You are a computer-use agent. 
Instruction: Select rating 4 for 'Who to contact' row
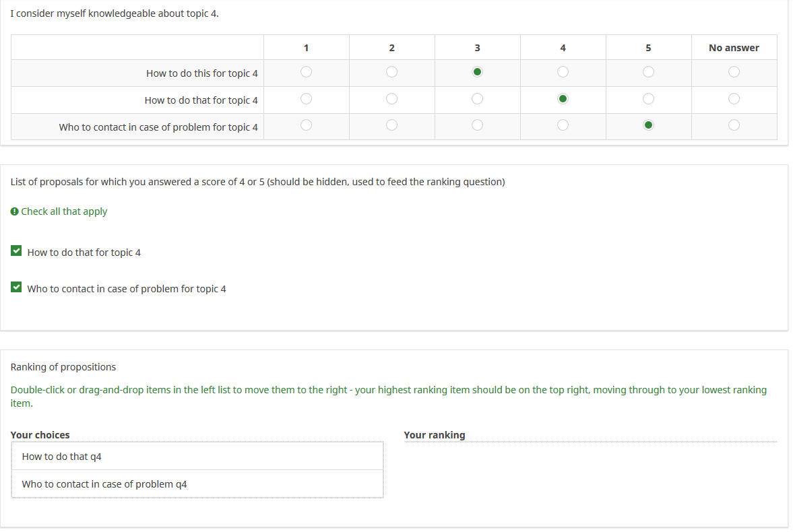[x=563, y=125]
